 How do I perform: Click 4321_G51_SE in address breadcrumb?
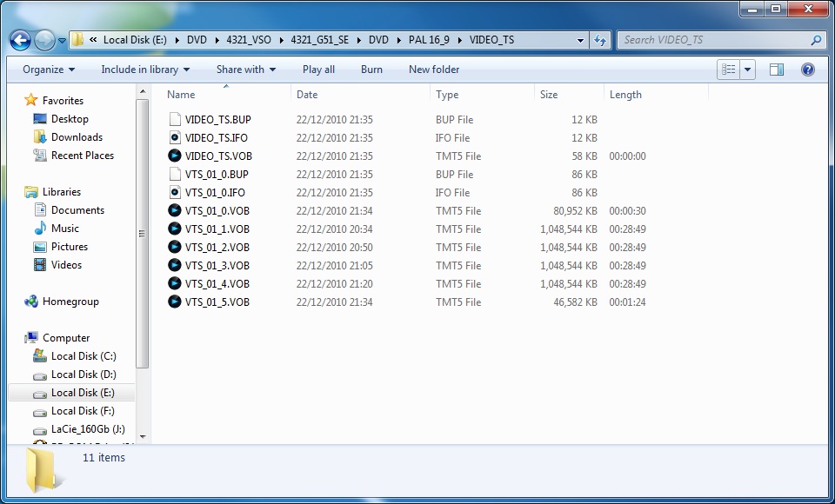coord(319,40)
